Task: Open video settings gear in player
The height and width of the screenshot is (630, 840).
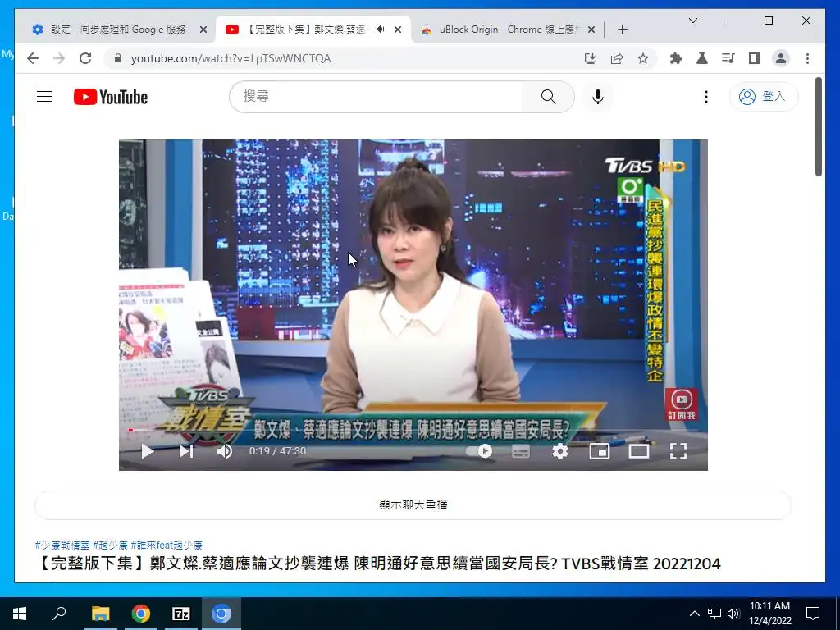Action: pos(559,451)
